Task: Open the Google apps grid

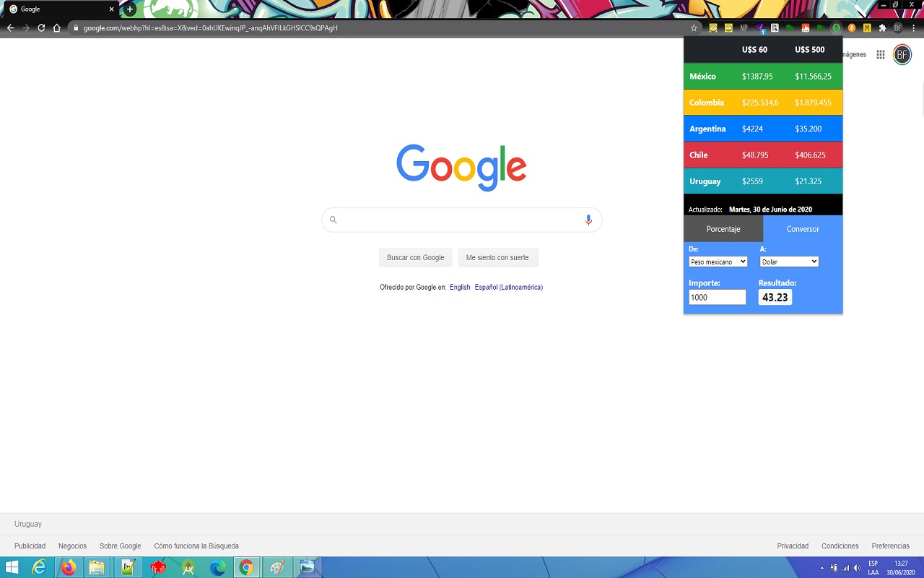Action: point(881,54)
